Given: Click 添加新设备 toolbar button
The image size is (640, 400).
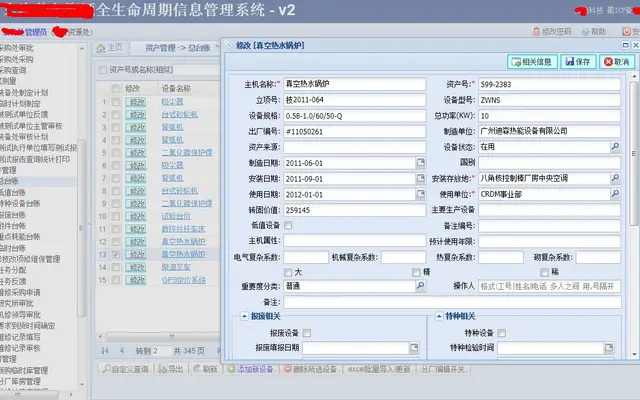Looking at the screenshot, I should coord(250,369).
